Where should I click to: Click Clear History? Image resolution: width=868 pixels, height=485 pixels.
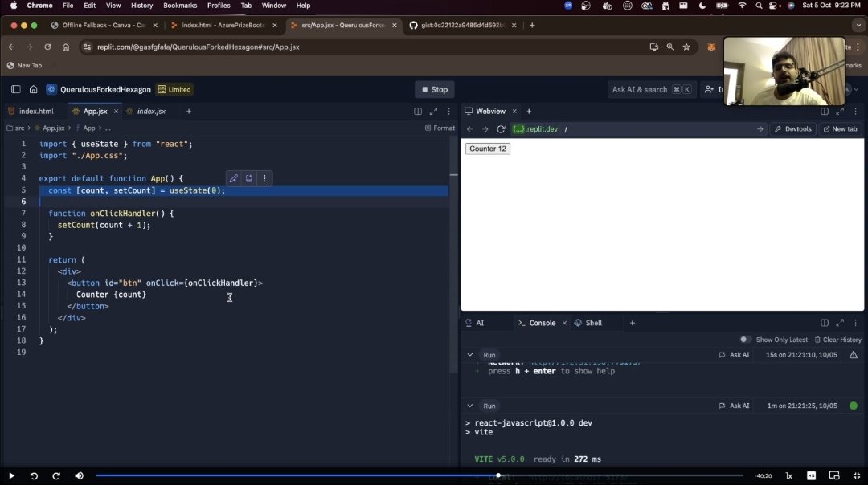[x=837, y=340]
